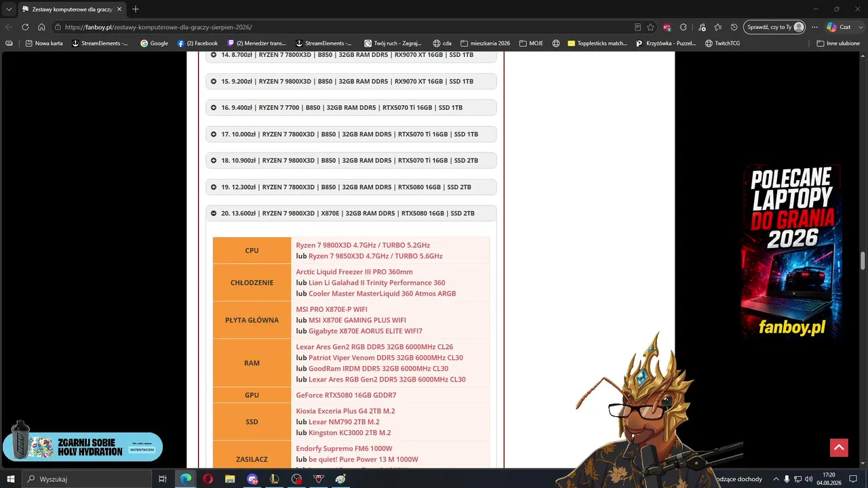
Task: Open the 'Zgarnij sobie Holy Hydration' banner
Action: 83,446
